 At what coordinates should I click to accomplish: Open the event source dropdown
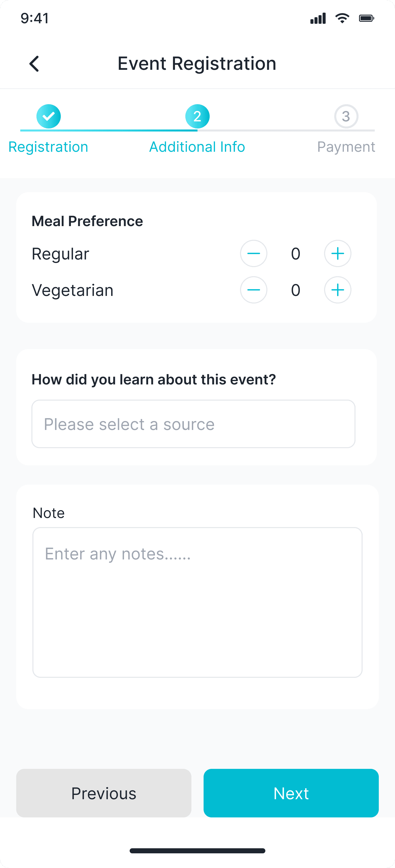click(x=193, y=424)
